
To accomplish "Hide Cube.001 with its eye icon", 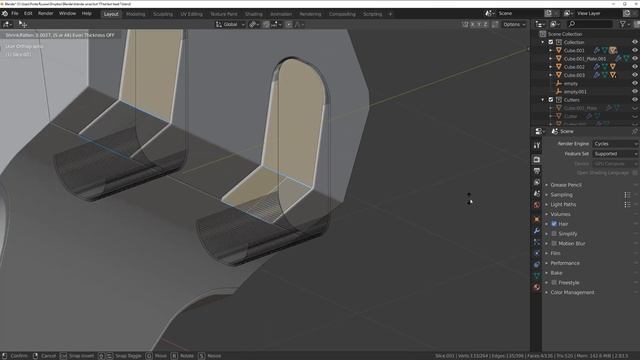I will [635, 51].
